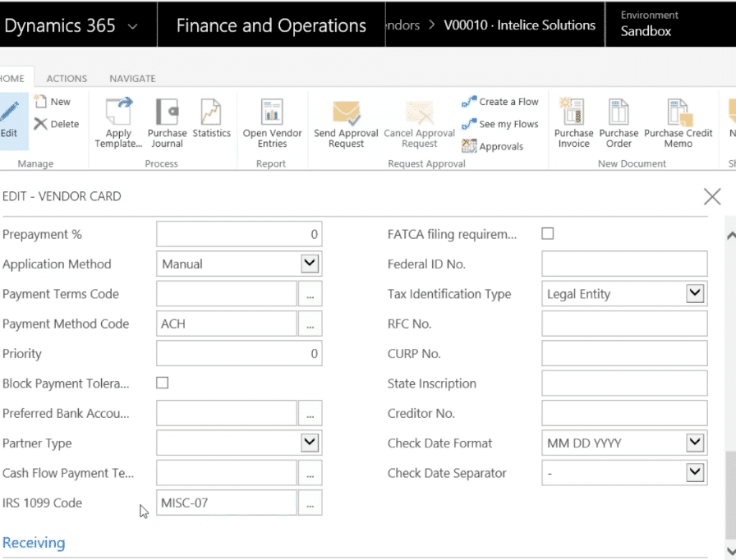Image resolution: width=736 pixels, height=560 pixels.
Task: Create a new Purchase Credit Memo
Action: tap(678, 123)
